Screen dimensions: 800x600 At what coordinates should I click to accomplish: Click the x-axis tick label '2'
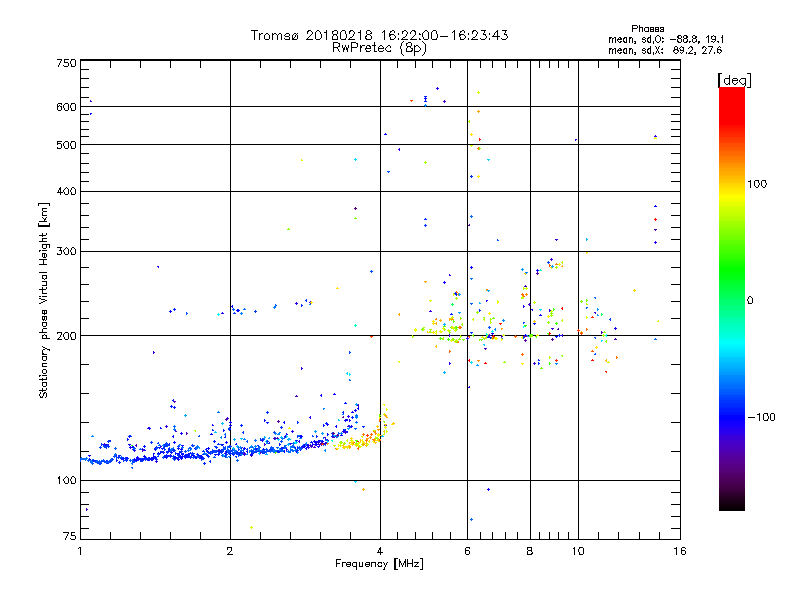coord(230,551)
